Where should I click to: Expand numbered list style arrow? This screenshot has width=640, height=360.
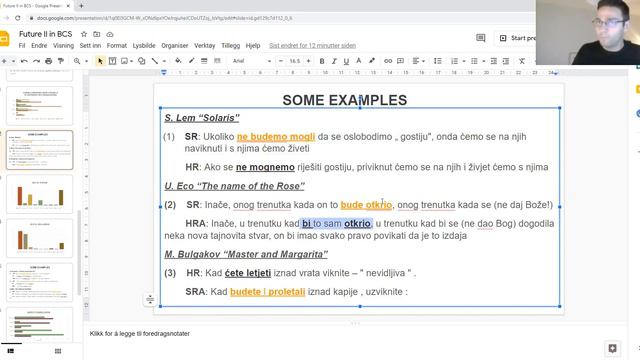click(464, 61)
